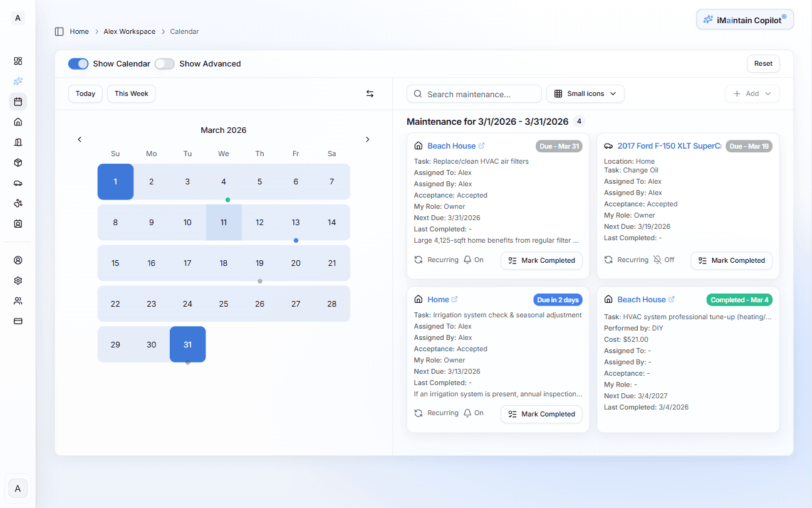Open settings via the gear sidebar icon
The image size is (812, 508).
[x=18, y=280]
